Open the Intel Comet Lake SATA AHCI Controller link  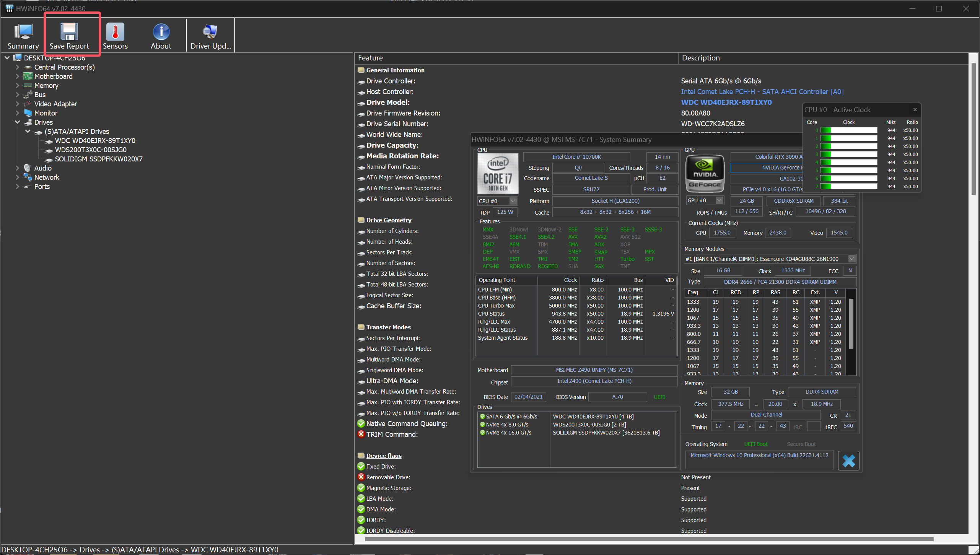coord(762,92)
